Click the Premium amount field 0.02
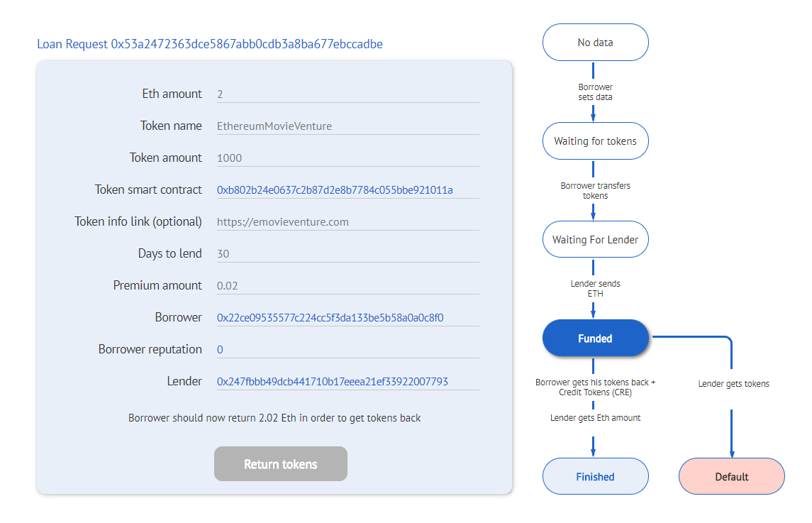This screenshot has height=523, width=812. [348, 285]
